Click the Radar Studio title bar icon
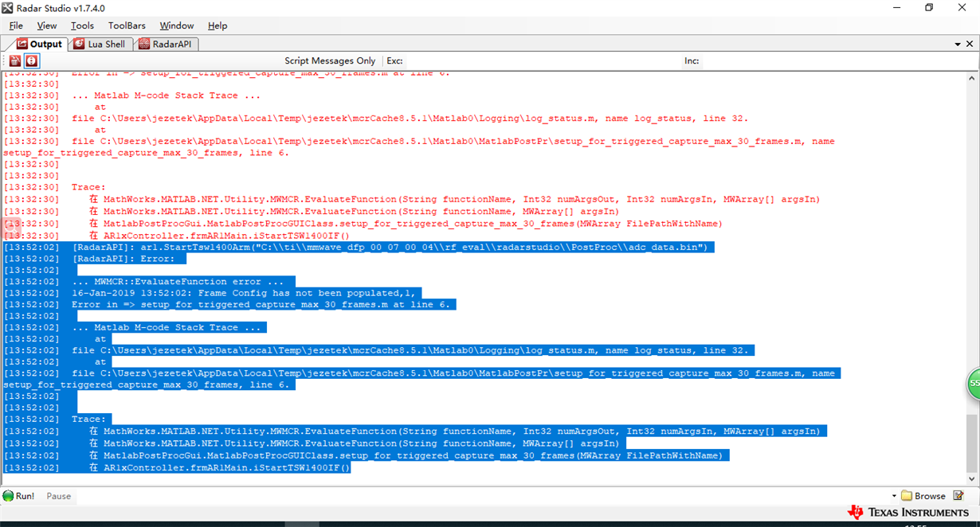Image resolution: width=980 pixels, height=527 pixels. click(7, 7)
